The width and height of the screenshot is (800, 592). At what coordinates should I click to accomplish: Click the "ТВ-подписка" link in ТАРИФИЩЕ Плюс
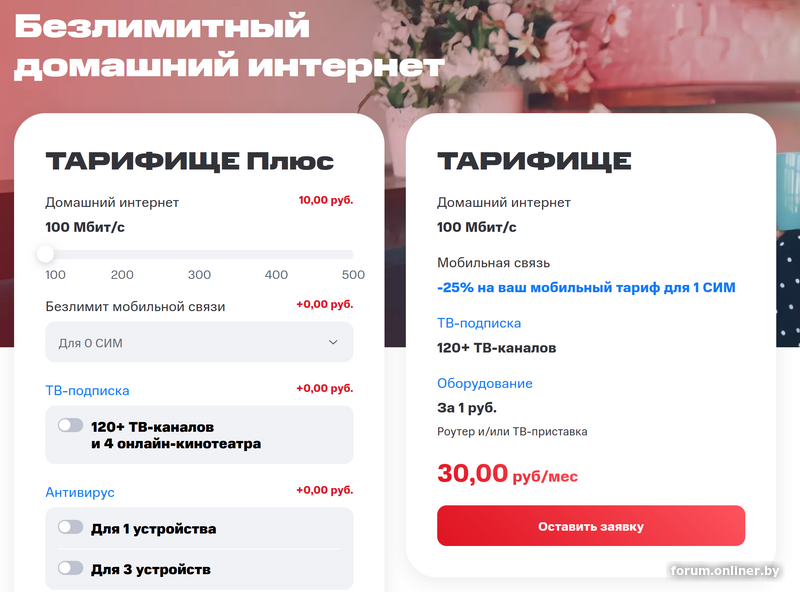[87, 390]
